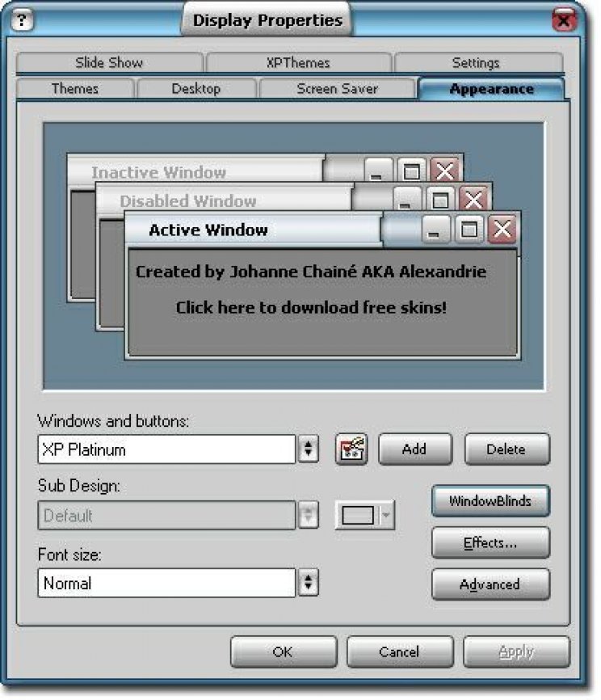Click 'Created by Johanne Chainé AKA Alexandrie' text
The image size is (601, 700).
311,272
